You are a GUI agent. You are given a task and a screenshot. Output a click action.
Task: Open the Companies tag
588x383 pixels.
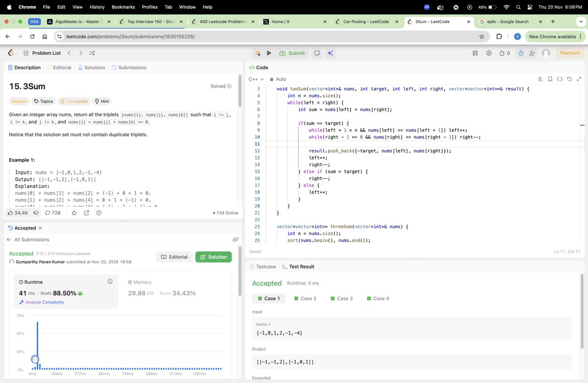pyautogui.click(x=74, y=101)
